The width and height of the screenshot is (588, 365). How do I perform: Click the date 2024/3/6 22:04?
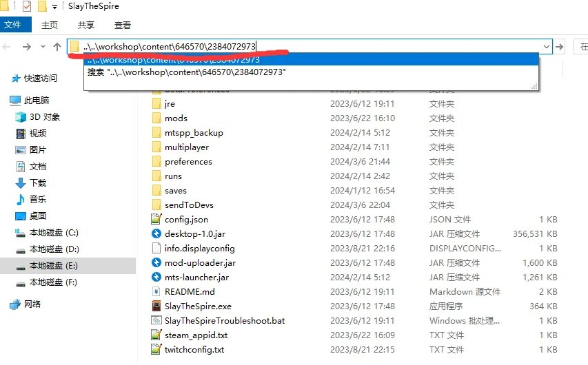pyautogui.click(x=360, y=205)
